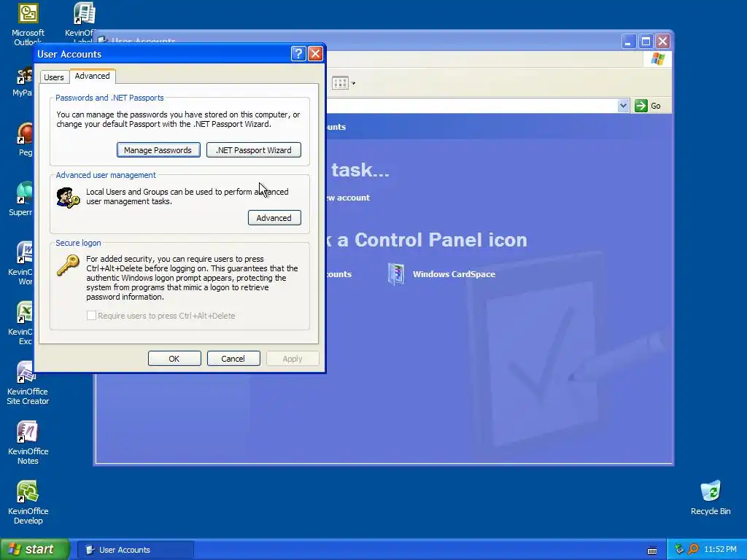
Task: Click Cancel in User Accounts dialog
Action: (233, 359)
